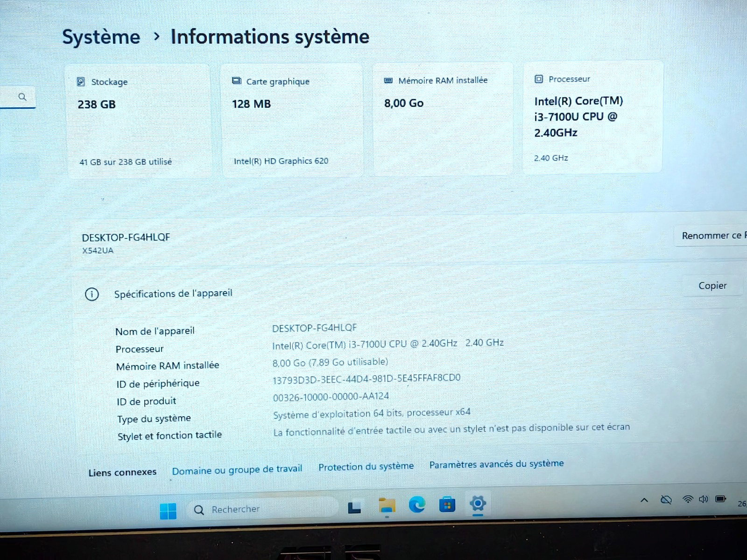The width and height of the screenshot is (747, 560).
Task: Click the 'Type du système' label
Action: tap(154, 419)
